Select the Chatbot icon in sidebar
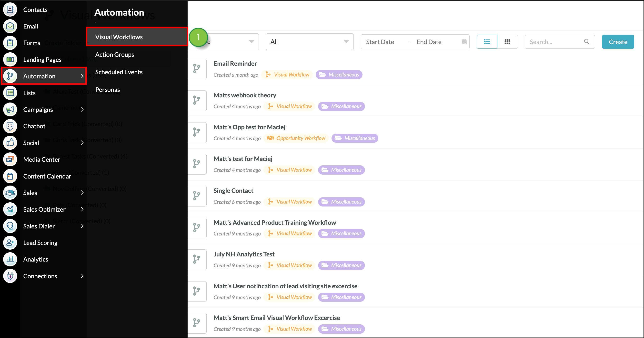The image size is (644, 338). click(10, 126)
